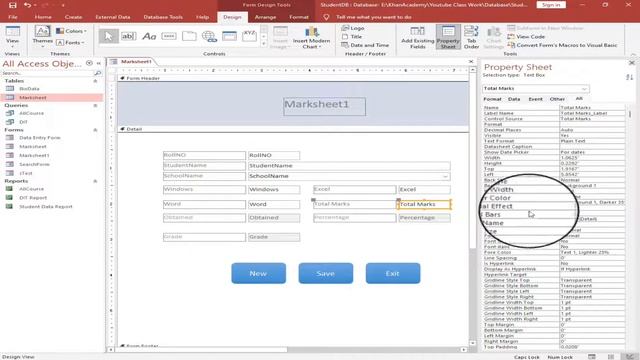The height and width of the screenshot is (360, 640).
Task: Open the Colors theme dropdown
Action: (71, 31)
